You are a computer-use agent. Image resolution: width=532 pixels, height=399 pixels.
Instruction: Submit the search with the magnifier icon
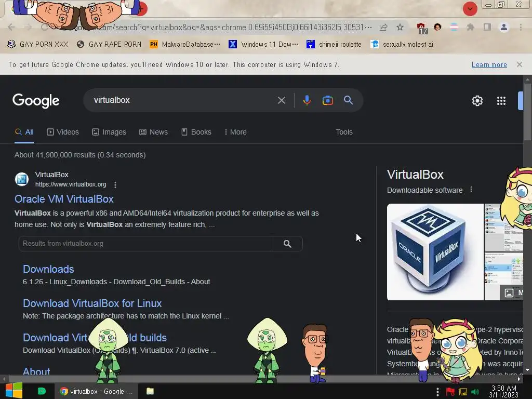(x=348, y=100)
